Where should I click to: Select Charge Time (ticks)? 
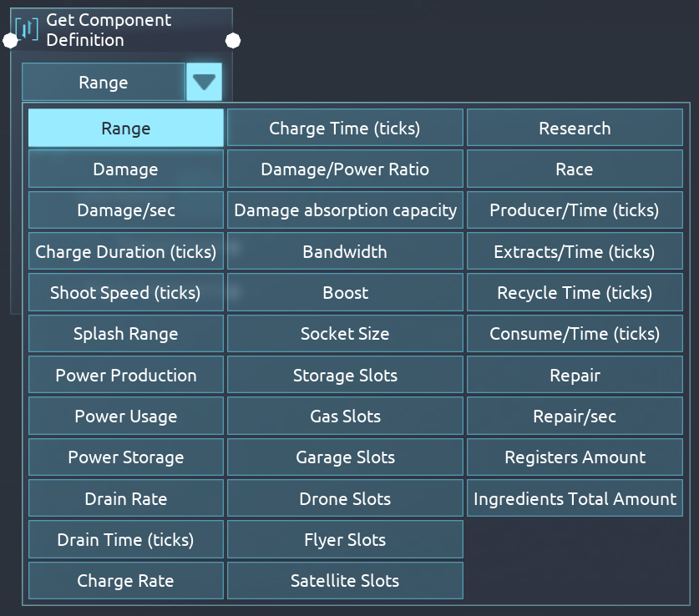[x=345, y=128]
